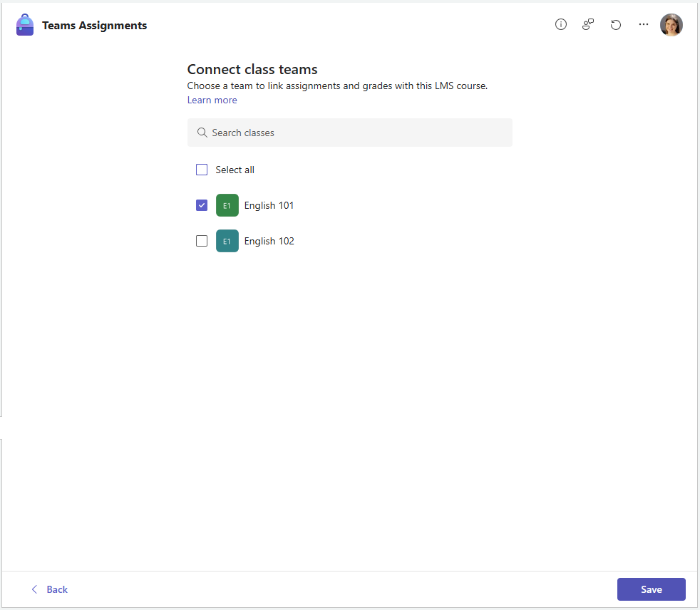Open the Learn more link
Screen dimensions: 700x610
tap(212, 100)
